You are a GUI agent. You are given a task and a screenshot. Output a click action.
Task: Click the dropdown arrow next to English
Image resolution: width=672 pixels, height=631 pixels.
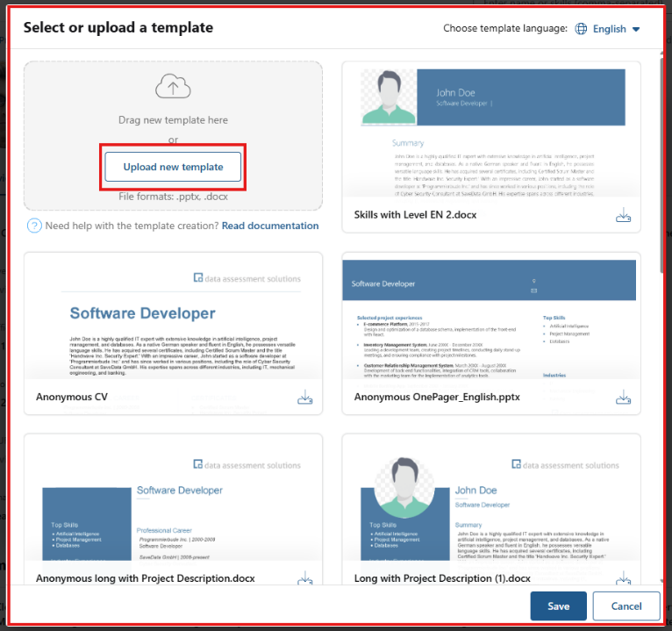(x=636, y=29)
